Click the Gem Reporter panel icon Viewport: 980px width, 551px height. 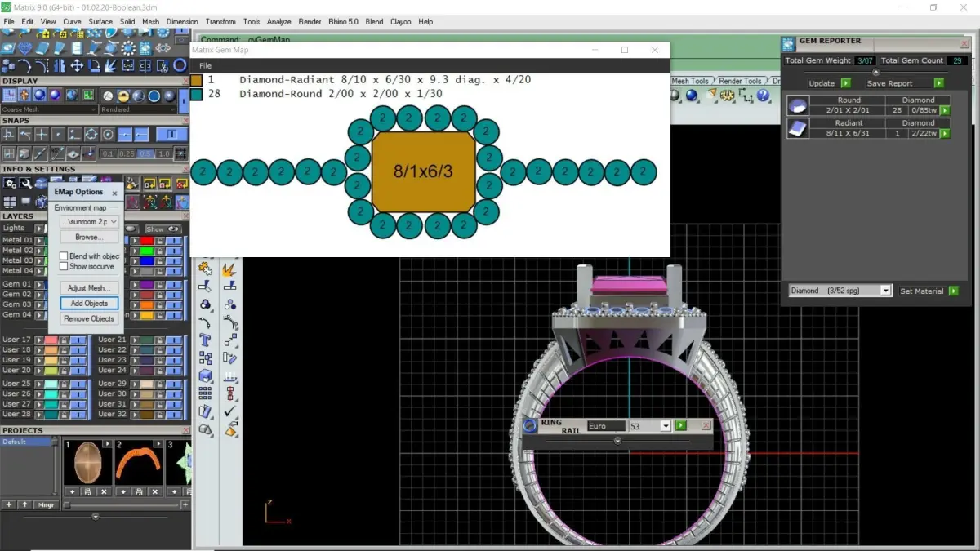788,44
